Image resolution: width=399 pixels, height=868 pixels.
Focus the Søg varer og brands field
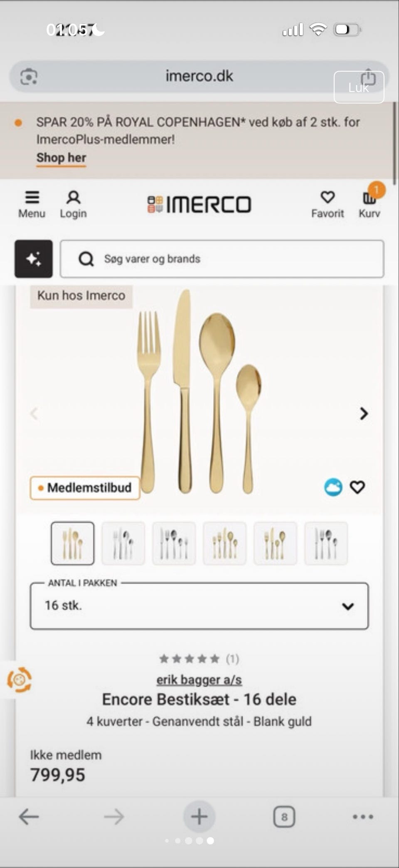pos(222,259)
